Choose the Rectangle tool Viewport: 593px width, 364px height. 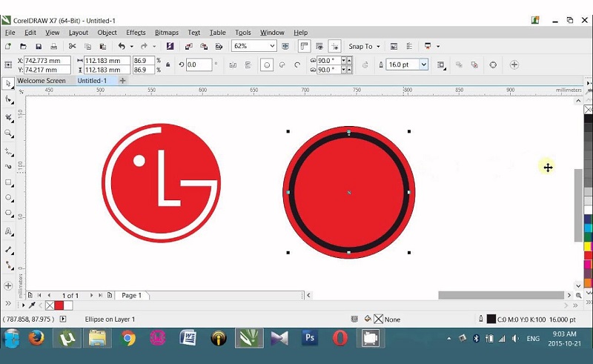[x=8, y=182]
